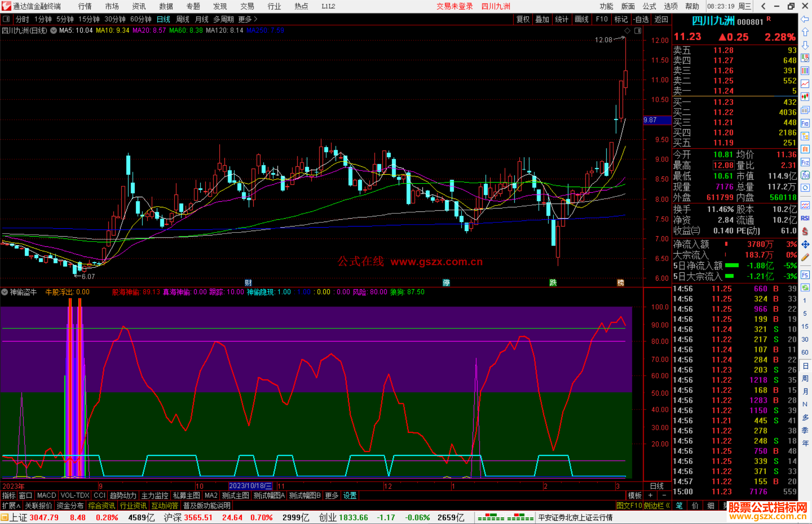The height and width of the screenshot is (524, 812).
Task: Switch to the 周线 weekly tab
Action: tap(183, 19)
